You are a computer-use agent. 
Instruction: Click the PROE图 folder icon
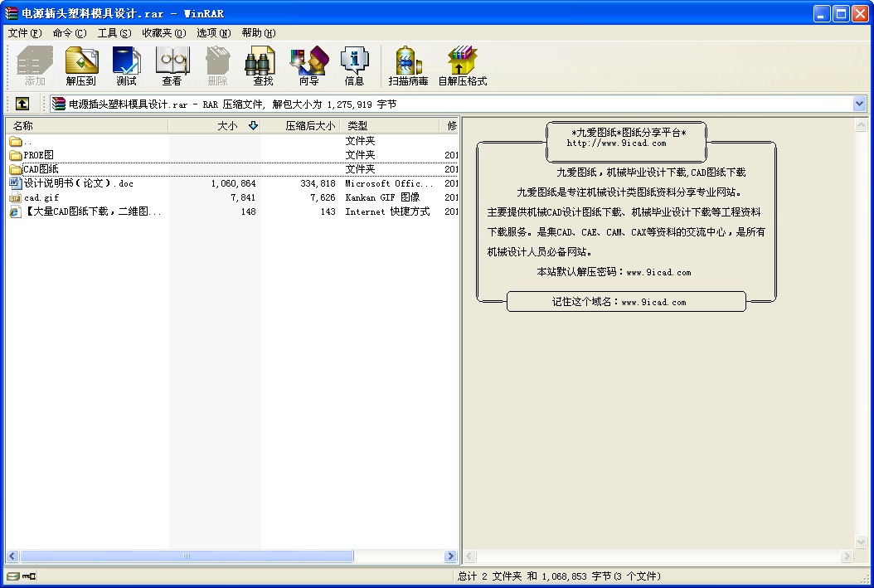point(16,155)
